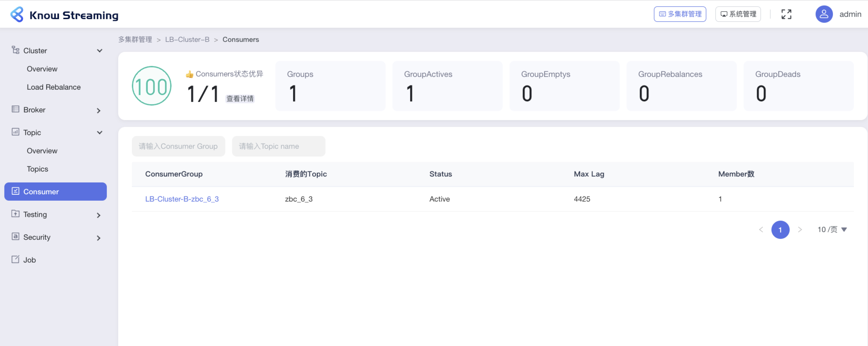The height and width of the screenshot is (346, 868).
Task: Open Load Rebalance under Cluster
Action: [54, 87]
